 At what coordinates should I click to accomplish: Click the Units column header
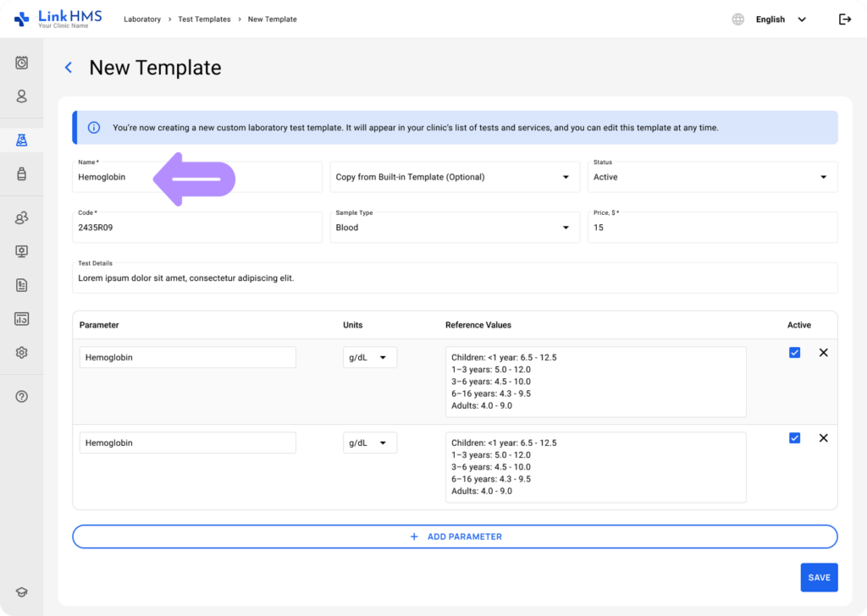point(353,325)
